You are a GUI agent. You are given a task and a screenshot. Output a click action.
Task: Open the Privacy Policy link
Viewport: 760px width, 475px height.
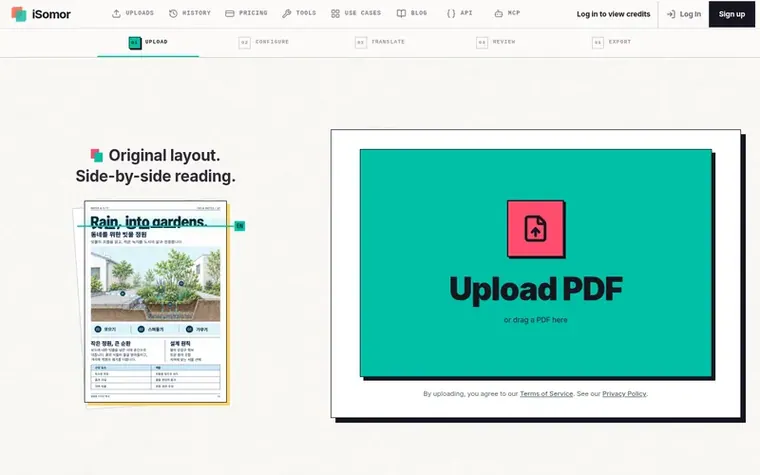tap(624, 394)
